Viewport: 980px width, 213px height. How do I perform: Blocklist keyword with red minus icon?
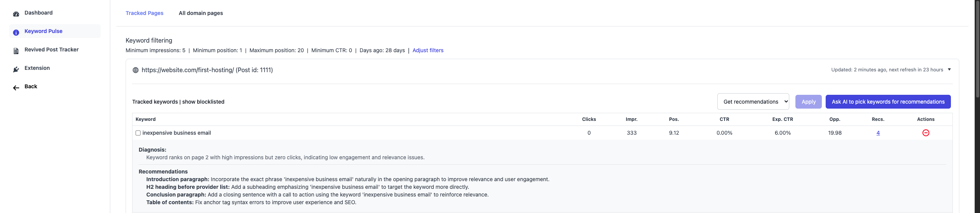pyautogui.click(x=926, y=133)
